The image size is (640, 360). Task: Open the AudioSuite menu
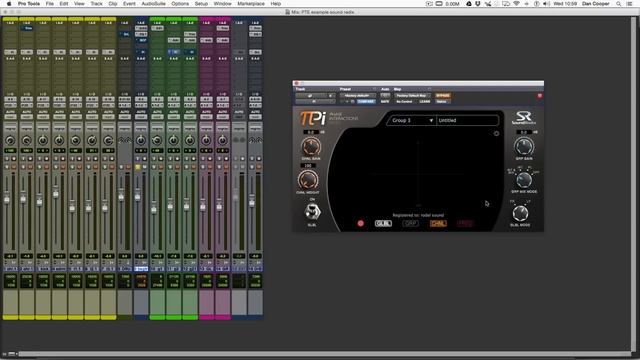point(153,4)
